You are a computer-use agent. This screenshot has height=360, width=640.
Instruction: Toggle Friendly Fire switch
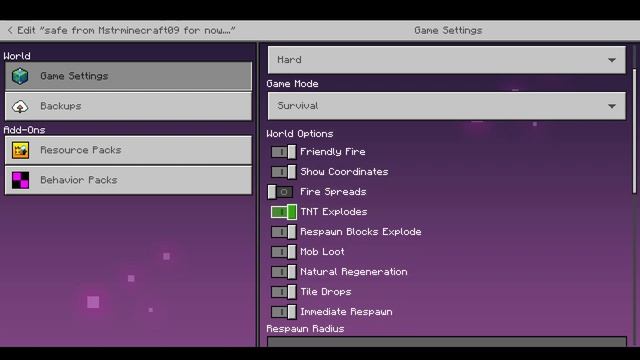click(284, 152)
